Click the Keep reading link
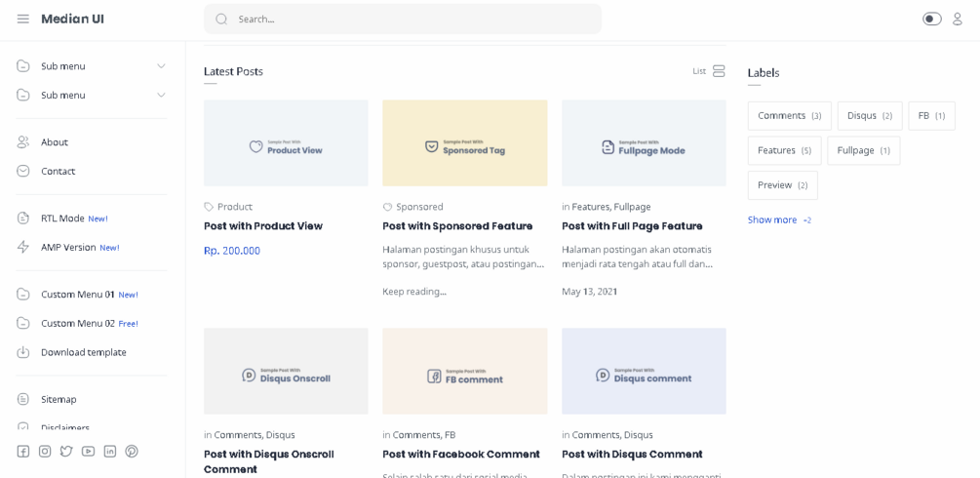 point(414,292)
